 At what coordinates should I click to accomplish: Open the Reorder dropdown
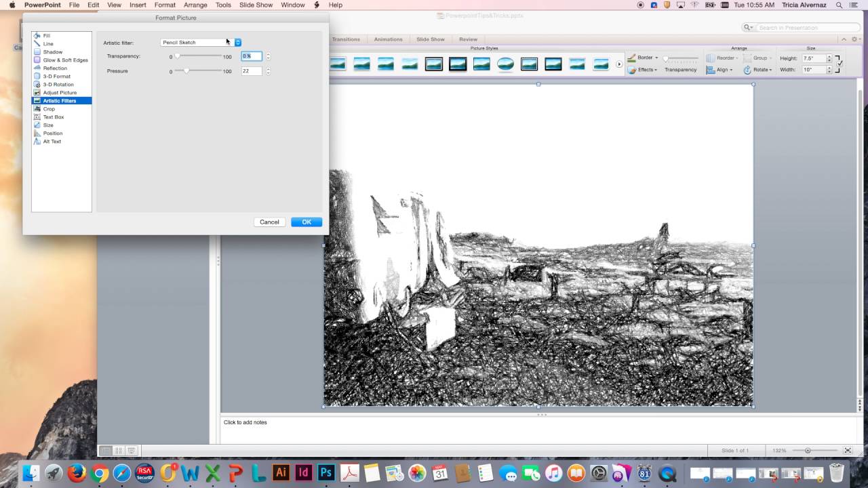(722, 58)
